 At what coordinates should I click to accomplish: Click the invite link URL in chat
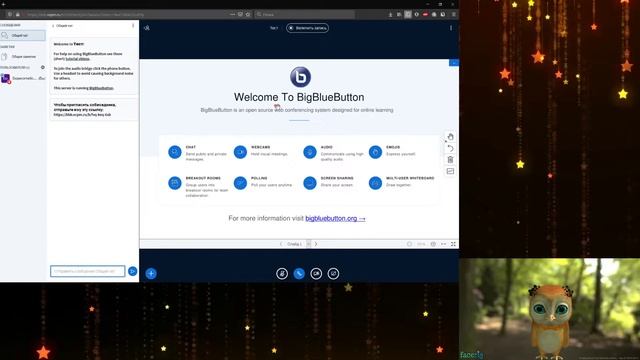[82, 115]
